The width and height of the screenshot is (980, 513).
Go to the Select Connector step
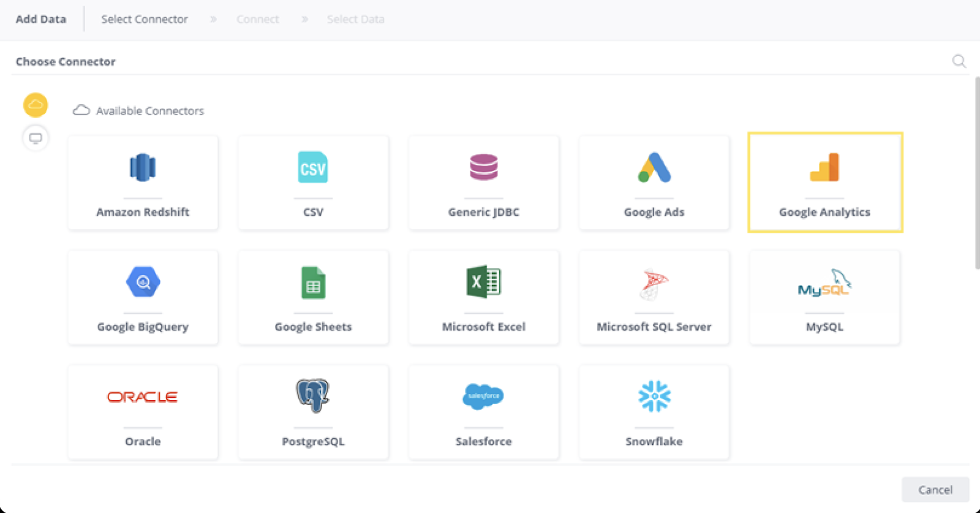pyautogui.click(x=145, y=19)
